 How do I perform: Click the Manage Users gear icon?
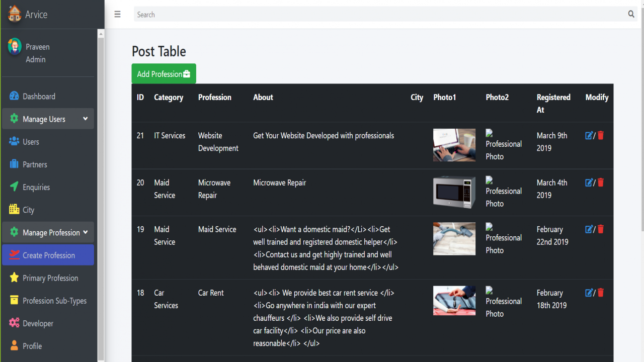[14, 119]
